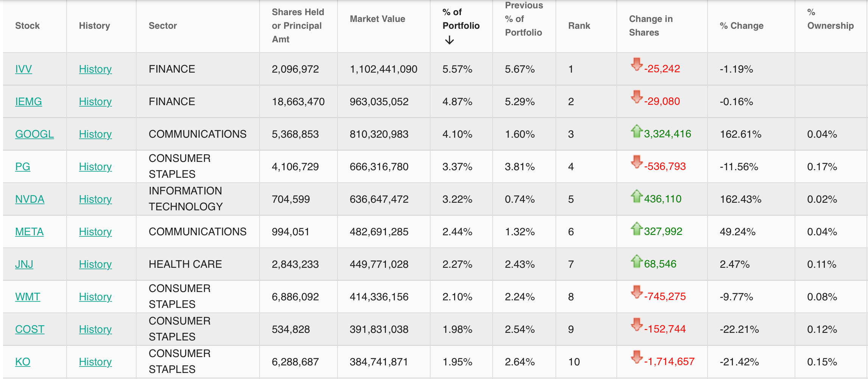This screenshot has width=868, height=379.
Task: Sort by the Rank column header
Action: pyautogui.click(x=579, y=26)
